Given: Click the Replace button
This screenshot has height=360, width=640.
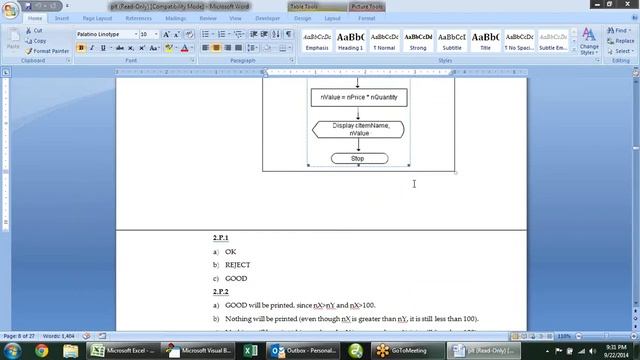Looking at the screenshot, I should pos(620,41).
